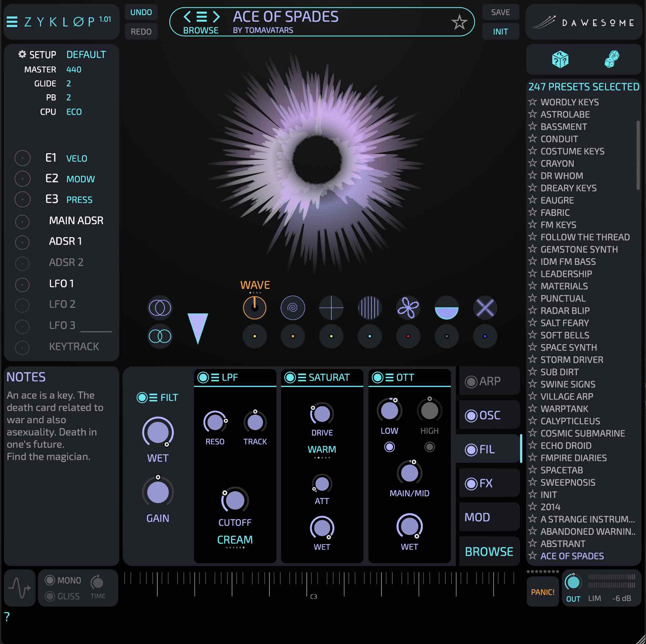Click the upper overlapping-circles icon
The width and height of the screenshot is (646, 644).
coord(160,307)
